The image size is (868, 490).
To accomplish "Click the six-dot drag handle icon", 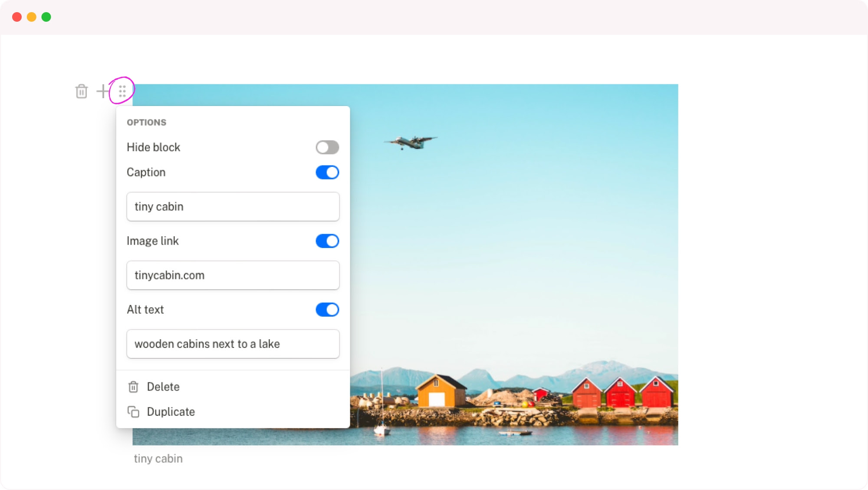I will 122,91.
